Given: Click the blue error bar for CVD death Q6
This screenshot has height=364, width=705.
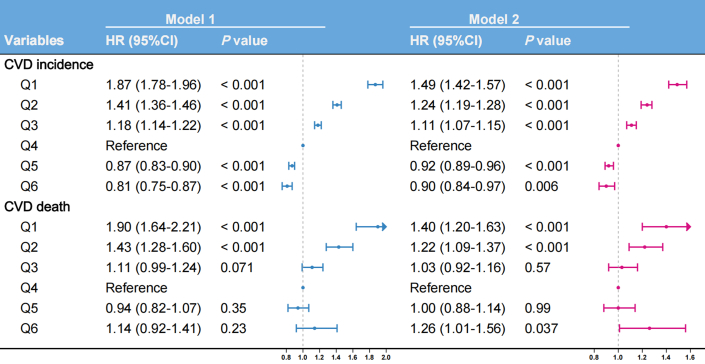Looking at the screenshot, I should (317, 328).
